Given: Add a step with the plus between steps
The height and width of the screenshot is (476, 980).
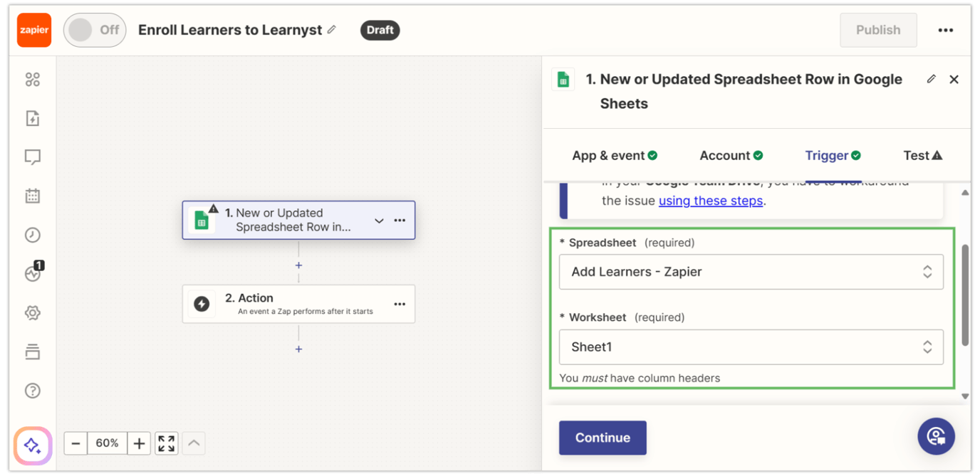Looking at the screenshot, I should (298, 265).
